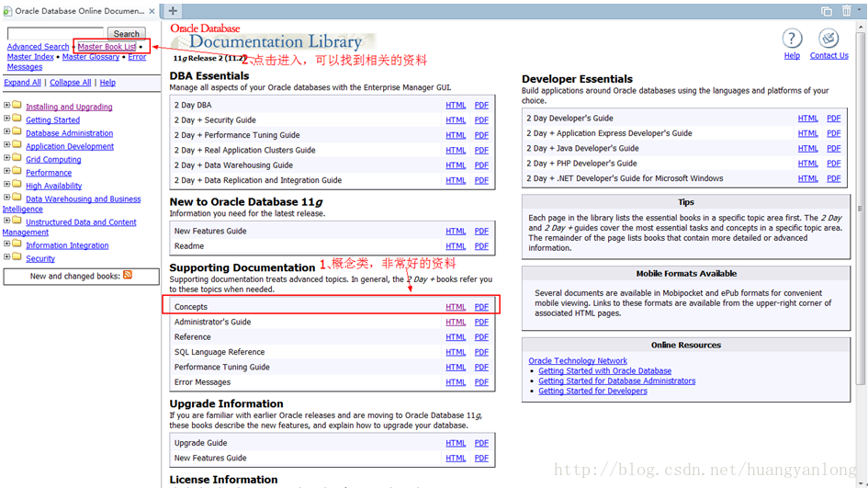Open the Master Index link
The image size is (868, 488).
tap(30, 57)
